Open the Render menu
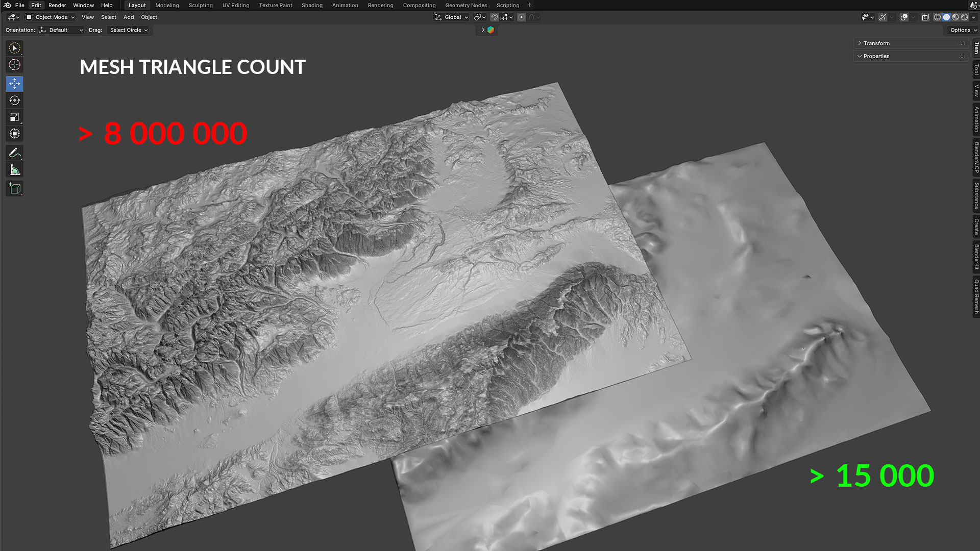Screen dimensions: 980x551 [x=57, y=5]
